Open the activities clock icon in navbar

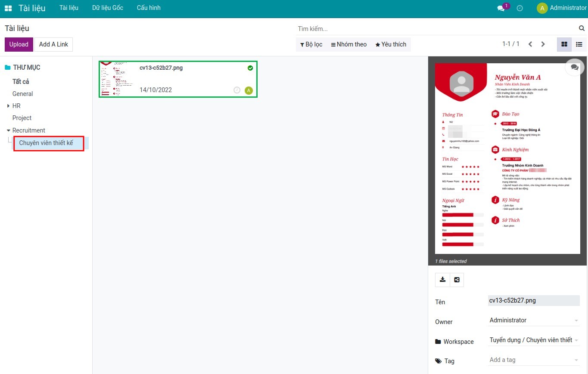tap(520, 8)
